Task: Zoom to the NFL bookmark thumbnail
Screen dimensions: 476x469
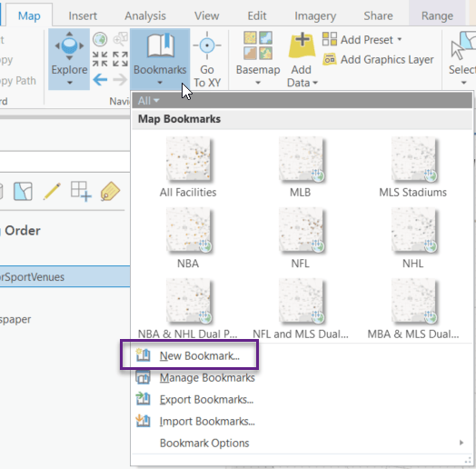Action: coord(301,230)
